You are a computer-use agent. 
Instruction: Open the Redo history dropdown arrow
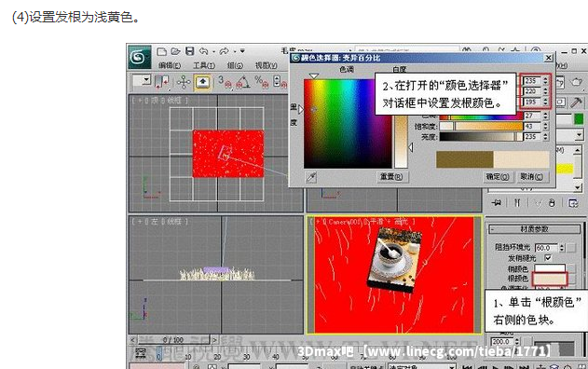235,52
